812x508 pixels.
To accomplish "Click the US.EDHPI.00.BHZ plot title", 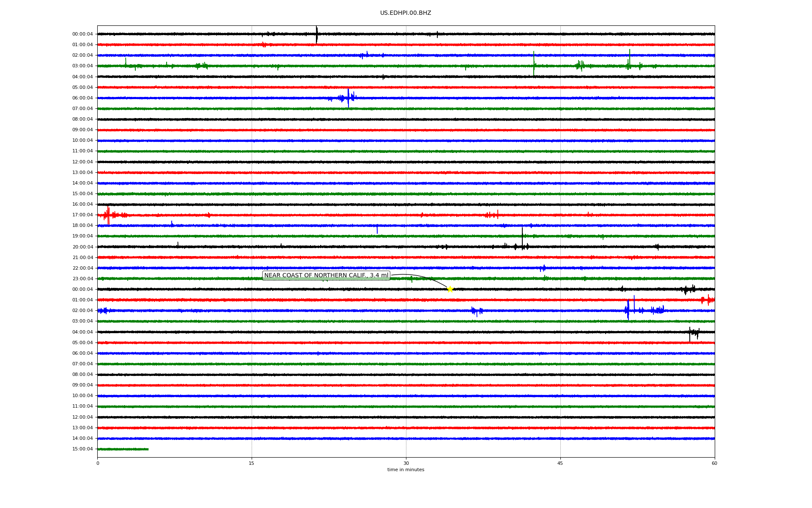I will 406,13.
